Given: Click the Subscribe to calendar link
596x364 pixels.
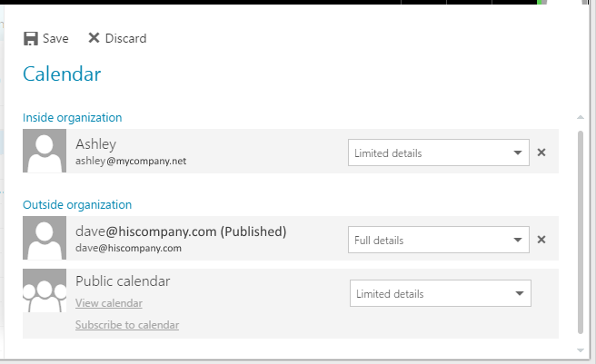Looking at the screenshot, I should pyautogui.click(x=127, y=325).
